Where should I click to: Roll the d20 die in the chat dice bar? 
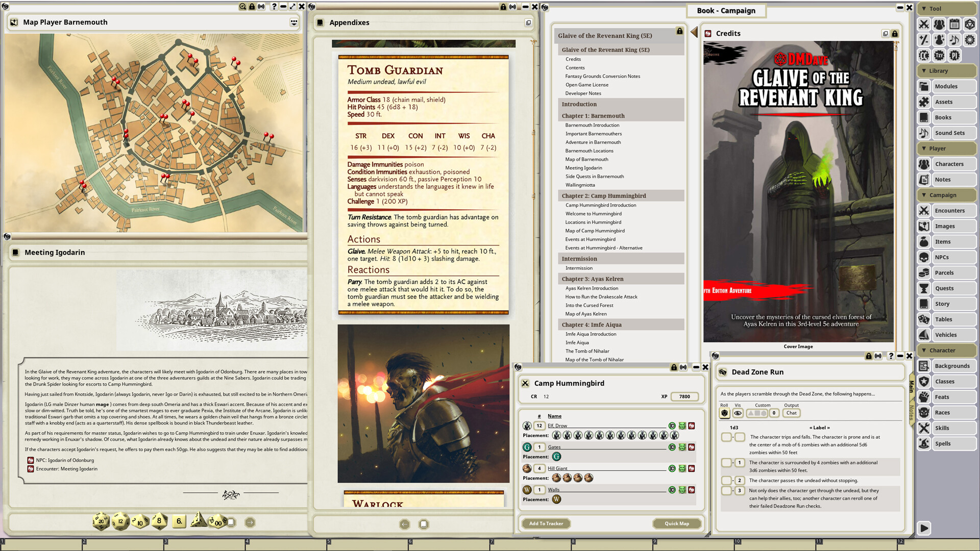[101, 521]
